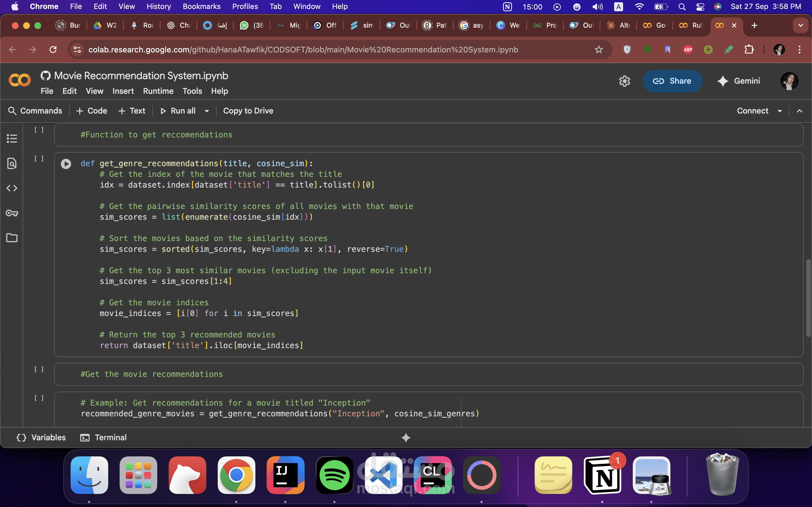Open the notebook settings gear icon
Viewport: 812px width, 507px height.
pyautogui.click(x=625, y=81)
